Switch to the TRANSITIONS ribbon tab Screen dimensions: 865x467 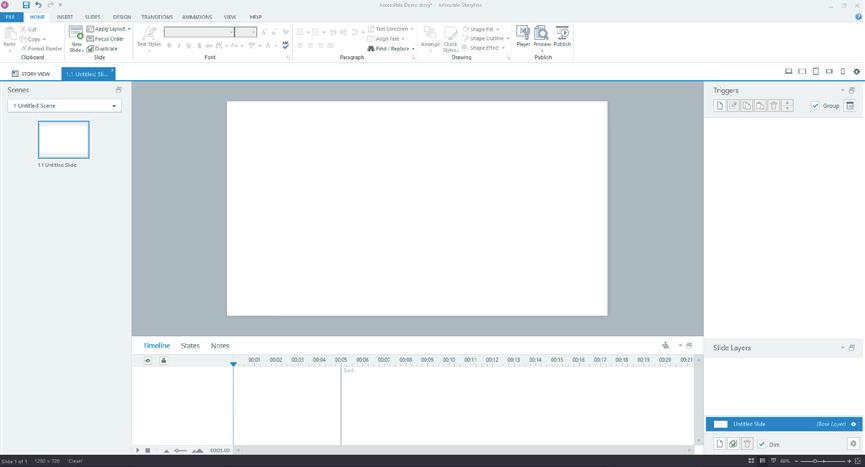click(x=157, y=17)
